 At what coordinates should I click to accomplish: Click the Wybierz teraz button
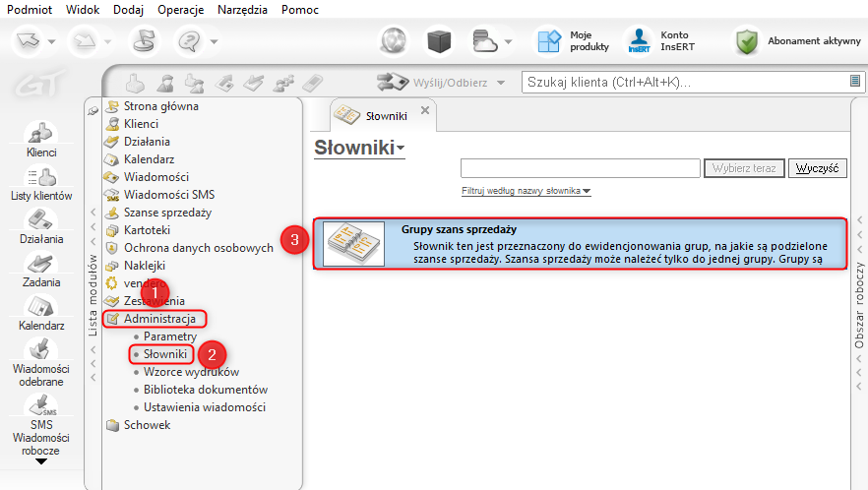(744, 168)
